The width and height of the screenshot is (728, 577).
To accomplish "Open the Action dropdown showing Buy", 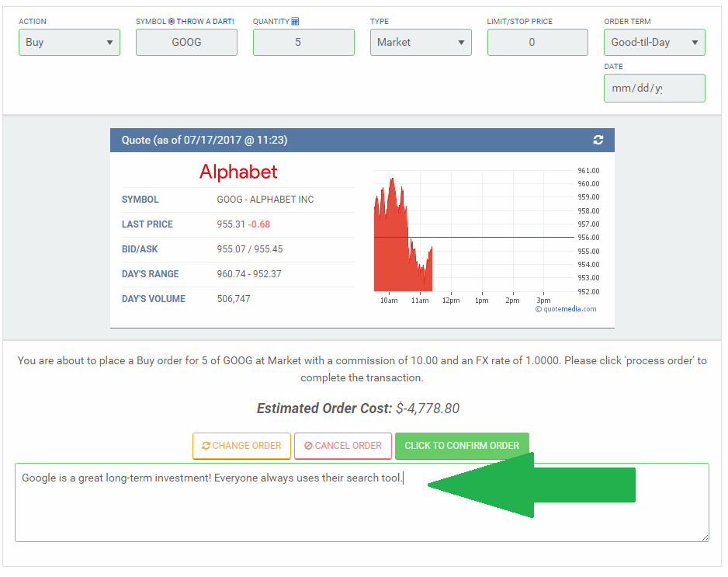I will click(x=69, y=42).
